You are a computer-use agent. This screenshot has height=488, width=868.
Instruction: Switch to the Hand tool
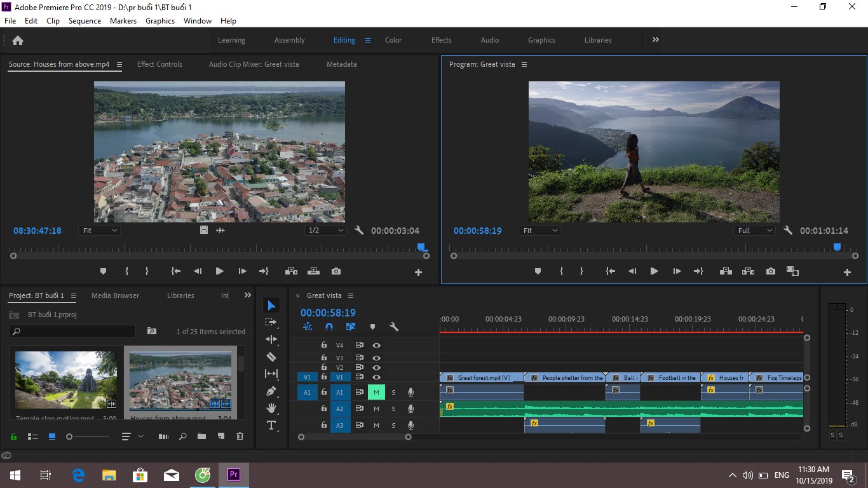(271, 408)
